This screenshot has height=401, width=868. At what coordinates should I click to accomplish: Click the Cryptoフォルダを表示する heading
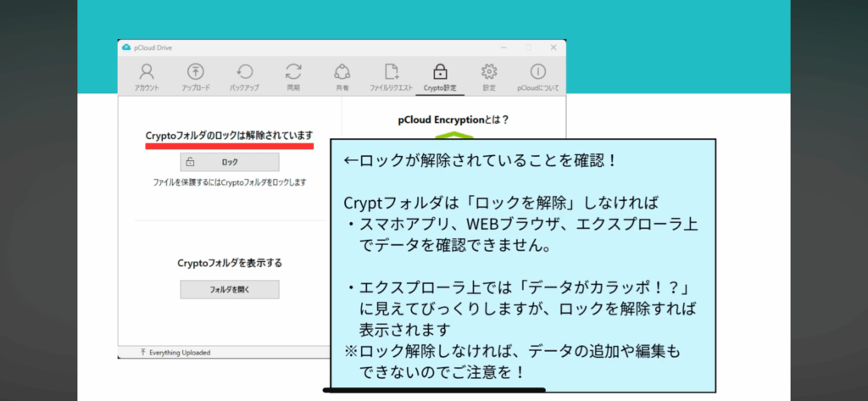pyautogui.click(x=230, y=263)
